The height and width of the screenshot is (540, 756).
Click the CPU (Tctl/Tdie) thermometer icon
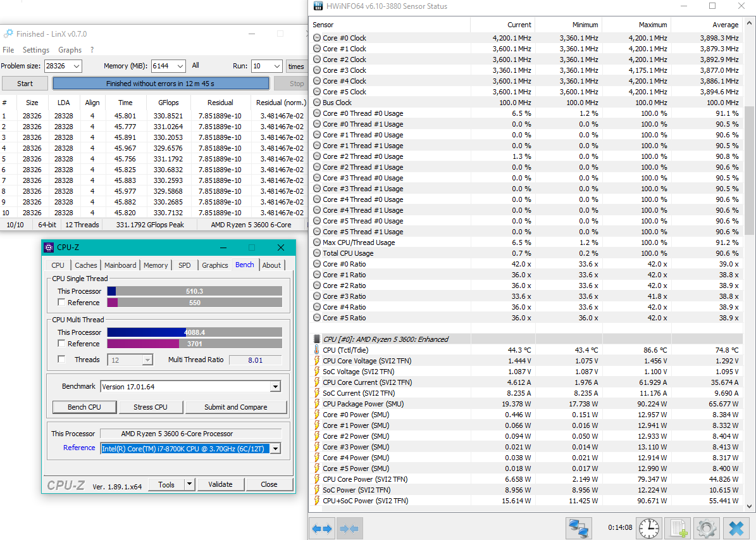pyautogui.click(x=317, y=350)
